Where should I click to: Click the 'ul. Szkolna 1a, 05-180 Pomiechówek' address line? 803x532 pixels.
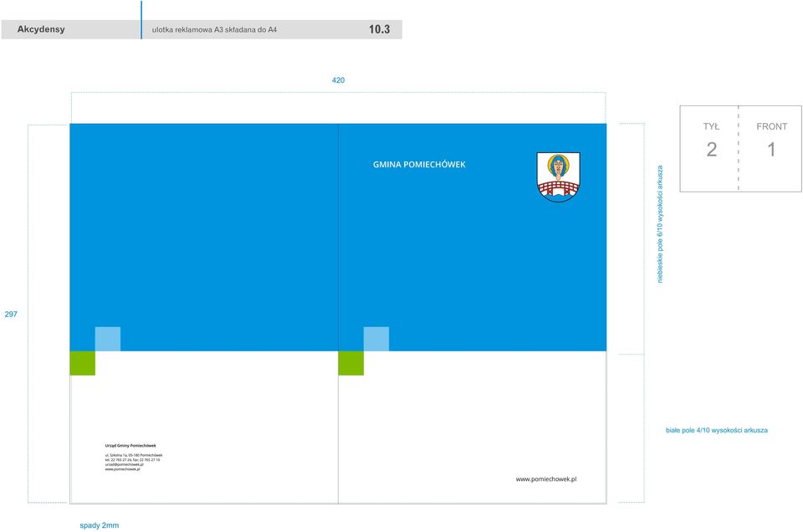(134, 455)
